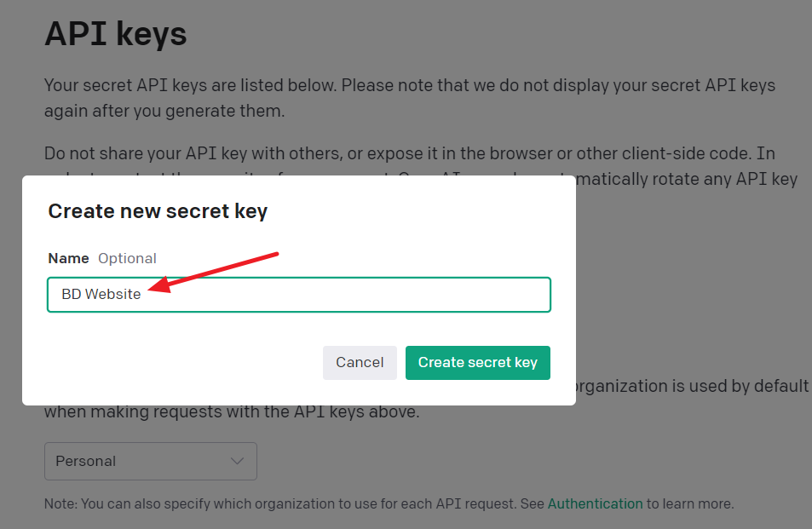Click the API keys page heading
This screenshot has width=812, height=529.
click(115, 33)
